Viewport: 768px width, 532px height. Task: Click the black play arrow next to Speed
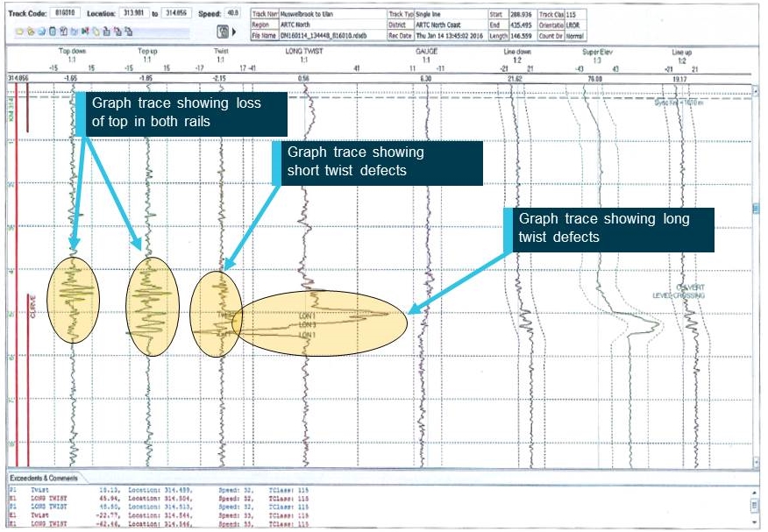click(x=233, y=32)
